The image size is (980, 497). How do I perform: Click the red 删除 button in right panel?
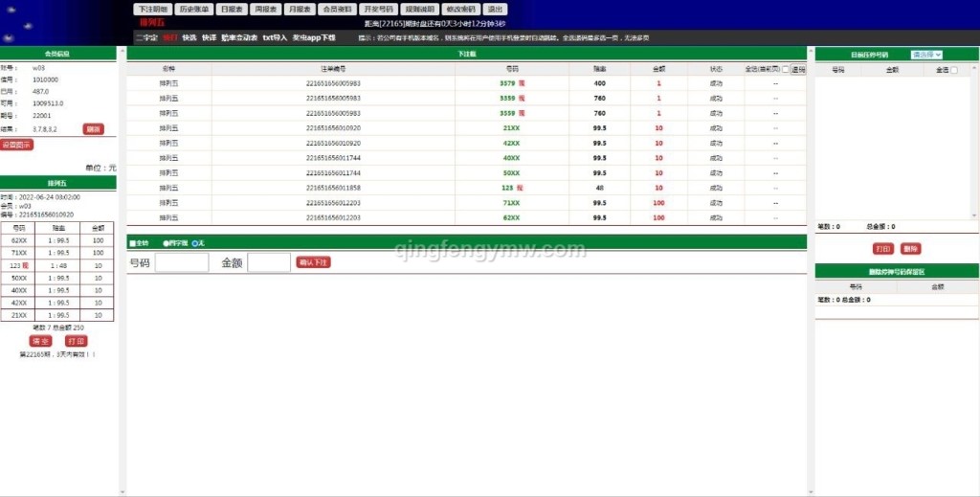910,248
